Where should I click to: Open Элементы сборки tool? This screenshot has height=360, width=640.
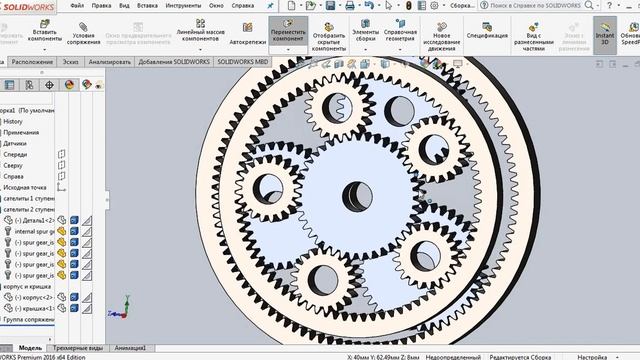click(365, 30)
